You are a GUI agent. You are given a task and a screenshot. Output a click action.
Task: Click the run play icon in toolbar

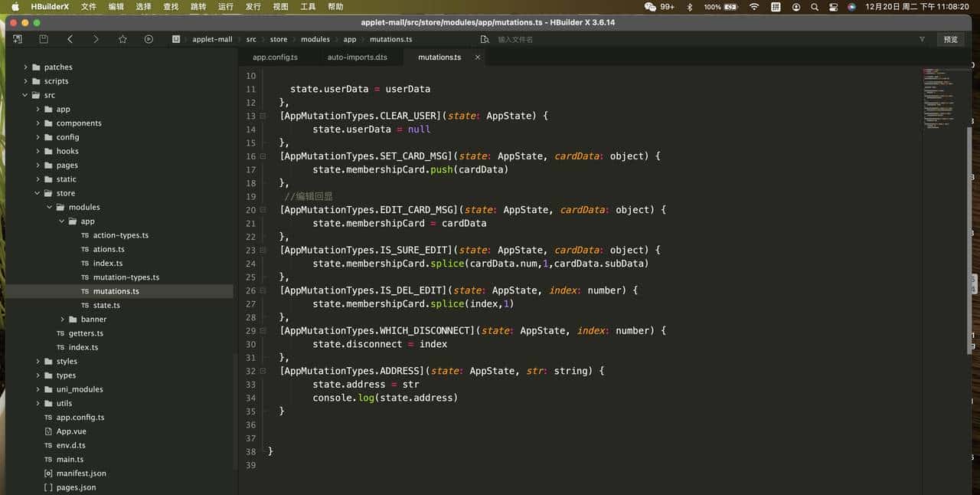149,39
